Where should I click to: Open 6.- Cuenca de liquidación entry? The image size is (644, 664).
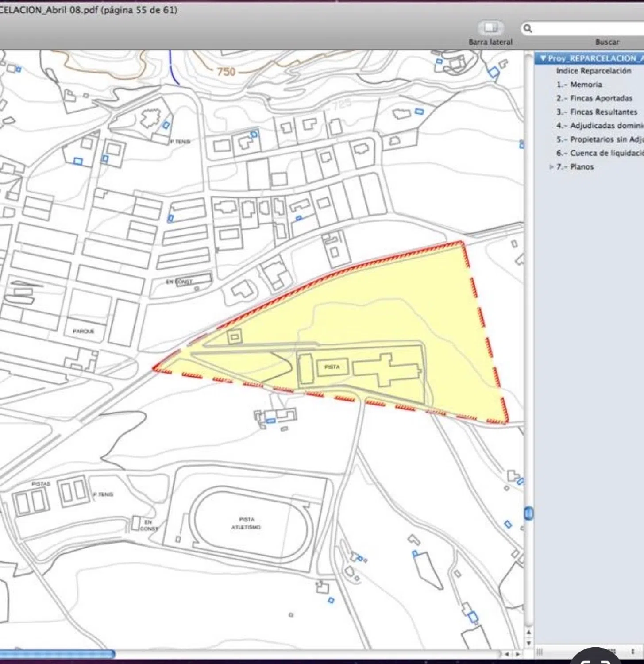[599, 153]
